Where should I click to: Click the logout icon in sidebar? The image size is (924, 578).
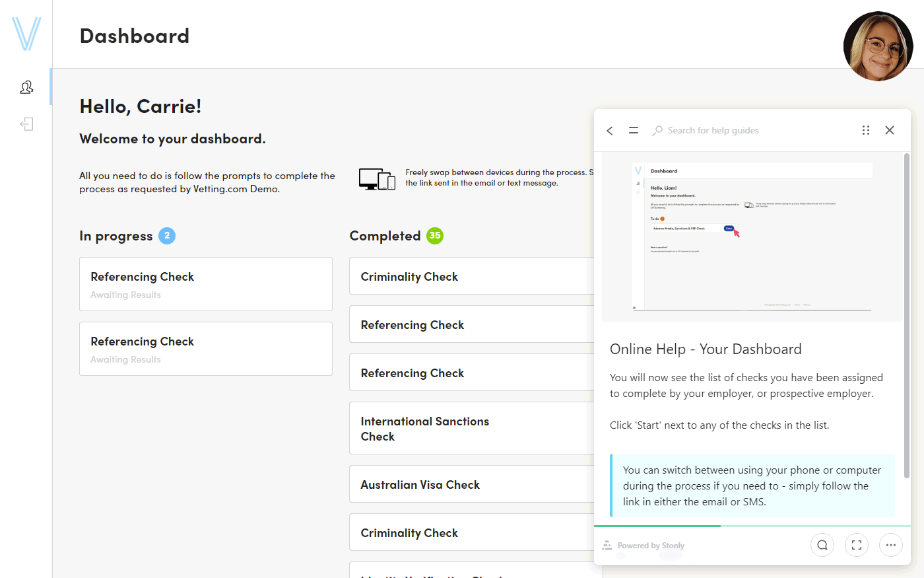(x=26, y=124)
